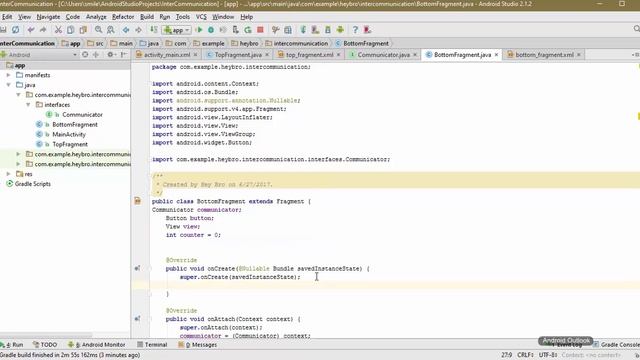
Task: Switch to bottom_fragment.xml tab
Action: coord(544,55)
